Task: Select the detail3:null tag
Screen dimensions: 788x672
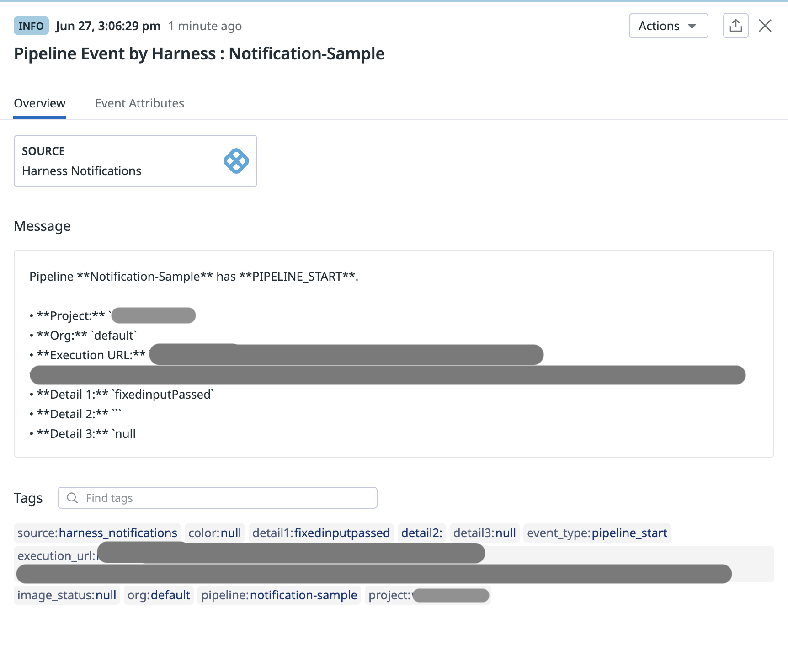Action: [x=485, y=533]
